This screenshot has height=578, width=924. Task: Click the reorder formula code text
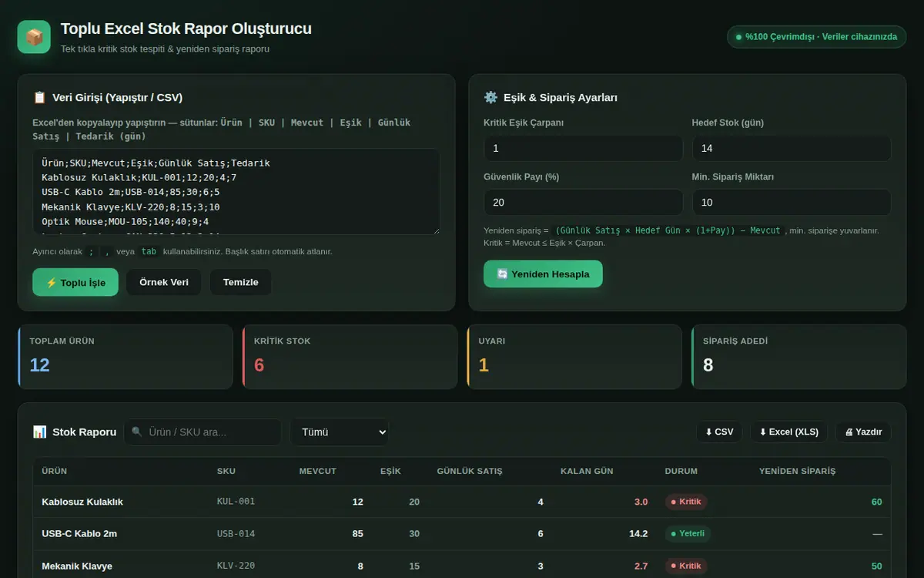coord(668,230)
